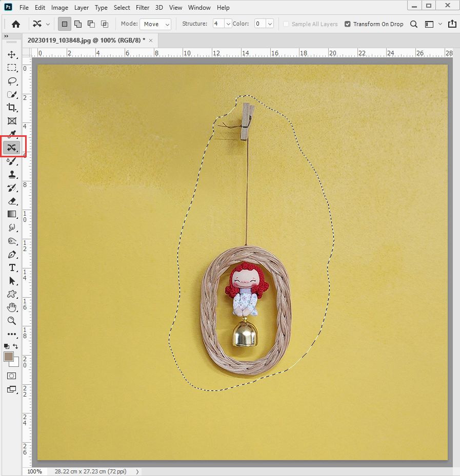Click the Home icon in options bar
This screenshot has width=460, height=476.
tap(16, 24)
